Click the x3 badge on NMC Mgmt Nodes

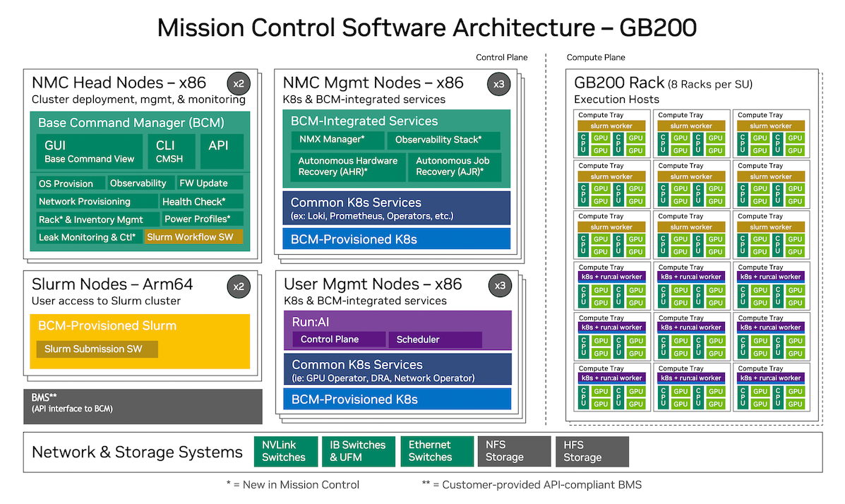[x=497, y=83]
